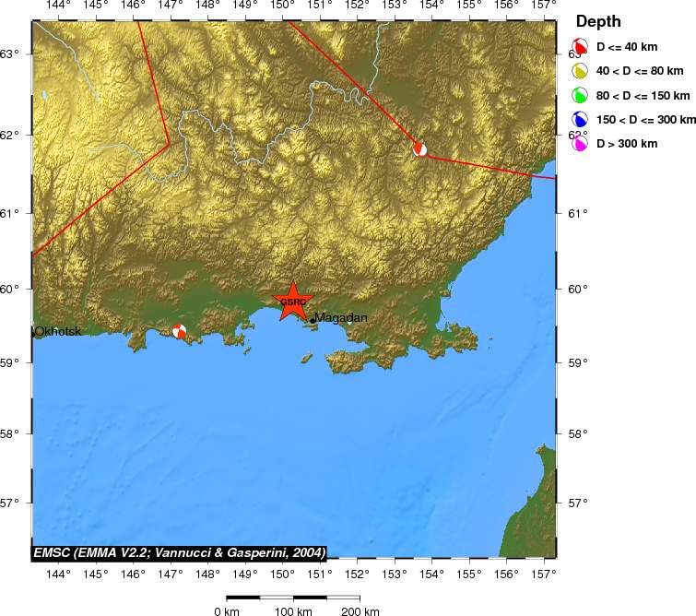Click the 147° longitude label at top
The image size is (696, 616).
click(x=171, y=5)
